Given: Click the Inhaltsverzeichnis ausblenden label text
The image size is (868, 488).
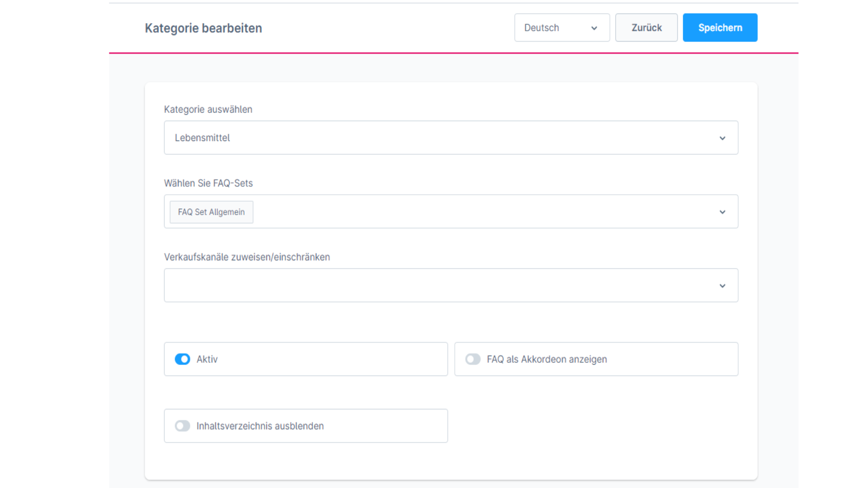Looking at the screenshot, I should tap(260, 426).
